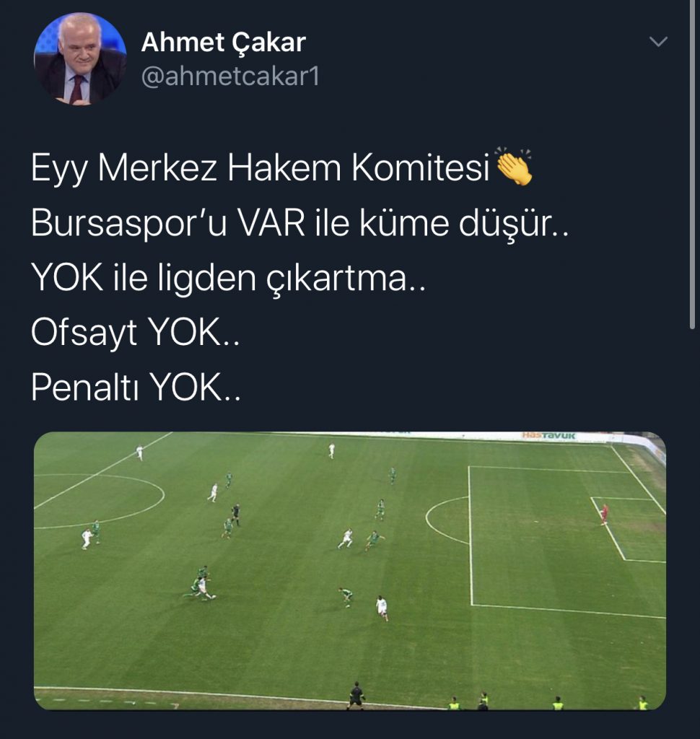Click the referee in black near midfield
The width and height of the screenshot is (700, 739).
tap(235, 515)
